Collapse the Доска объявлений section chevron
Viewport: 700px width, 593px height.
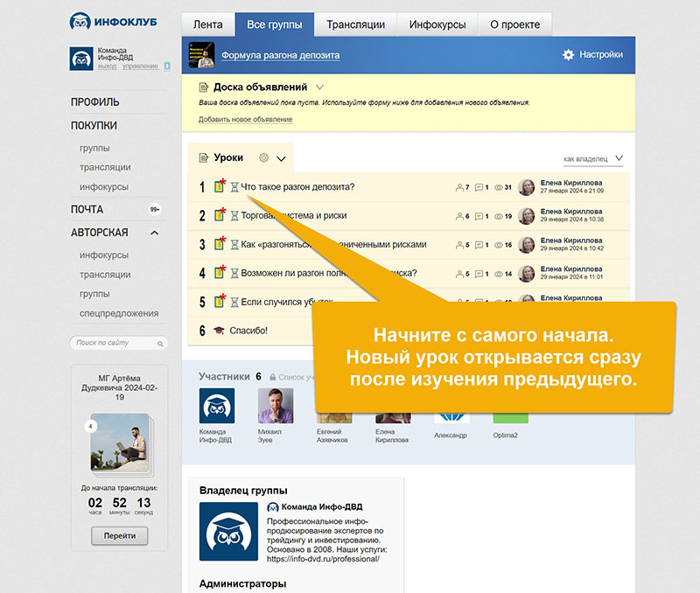(x=319, y=87)
